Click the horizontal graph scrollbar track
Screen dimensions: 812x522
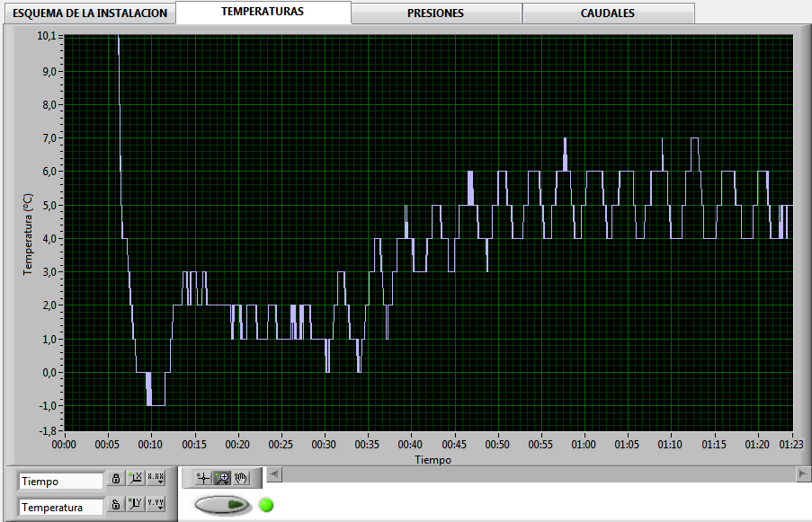point(540,473)
